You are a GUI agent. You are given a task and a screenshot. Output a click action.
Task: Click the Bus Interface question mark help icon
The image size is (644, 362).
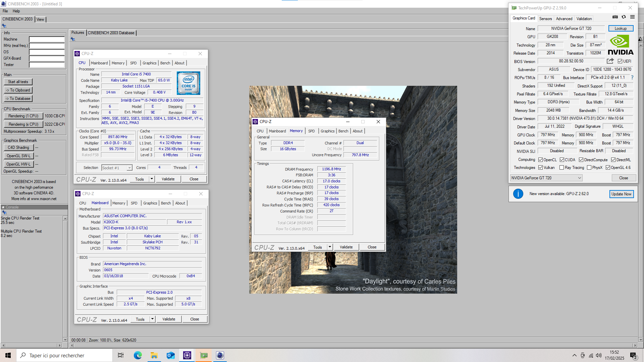(632, 77)
